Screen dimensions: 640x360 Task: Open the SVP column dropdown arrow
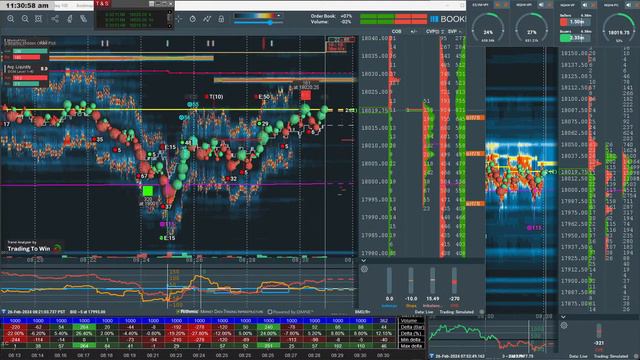click(x=460, y=31)
